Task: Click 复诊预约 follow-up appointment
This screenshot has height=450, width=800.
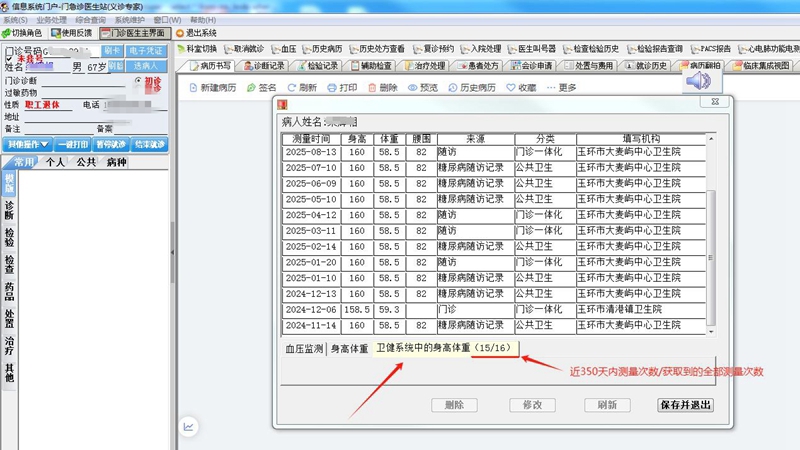Action: [x=434, y=49]
